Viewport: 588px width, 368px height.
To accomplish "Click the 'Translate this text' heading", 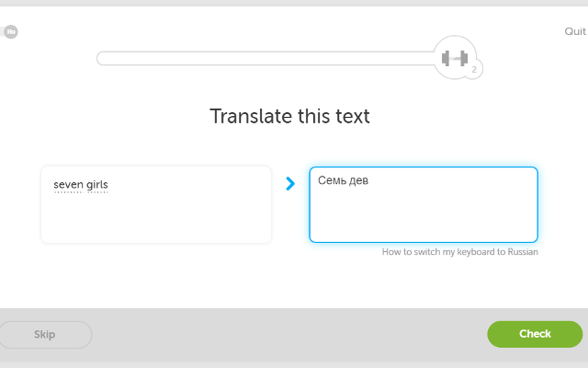I will pyautogui.click(x=289, y=116).
